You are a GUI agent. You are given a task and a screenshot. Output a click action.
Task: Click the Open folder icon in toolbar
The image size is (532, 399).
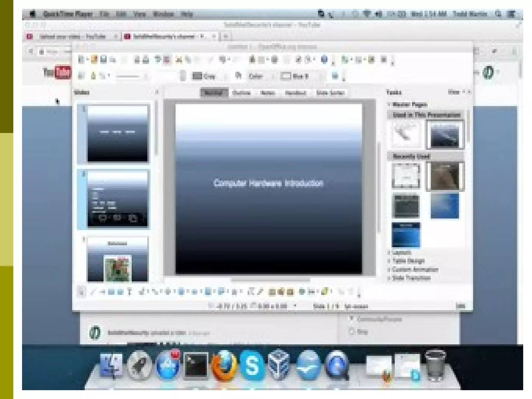(94, 60)
